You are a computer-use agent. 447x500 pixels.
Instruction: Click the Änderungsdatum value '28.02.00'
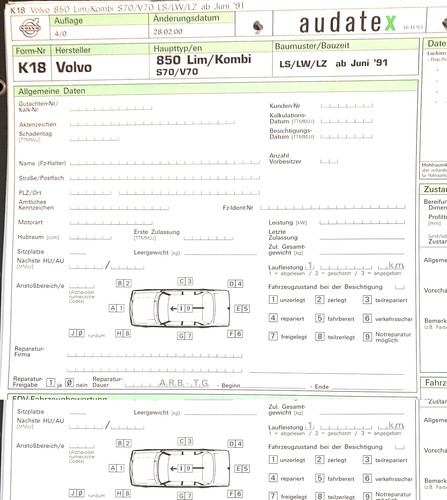(168, 32)
